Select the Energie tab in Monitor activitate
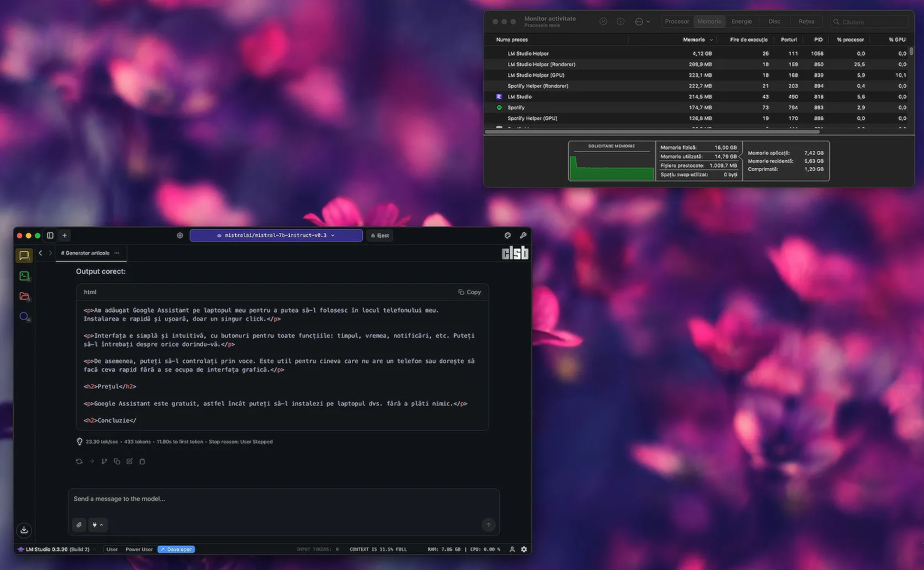Image resolution: width=924 pixels, height=570 pixels. pos(742,21)
